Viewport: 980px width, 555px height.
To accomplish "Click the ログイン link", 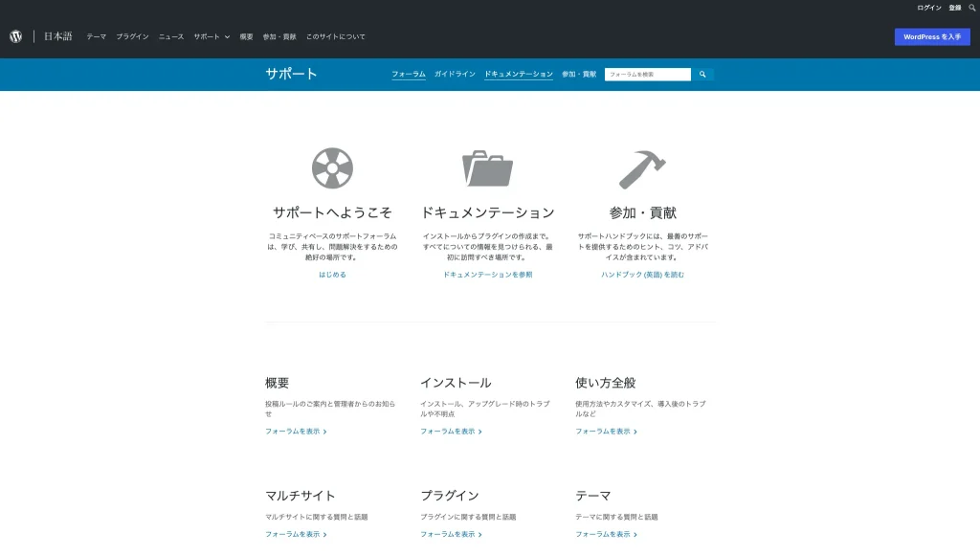I will tap(928, 8).
